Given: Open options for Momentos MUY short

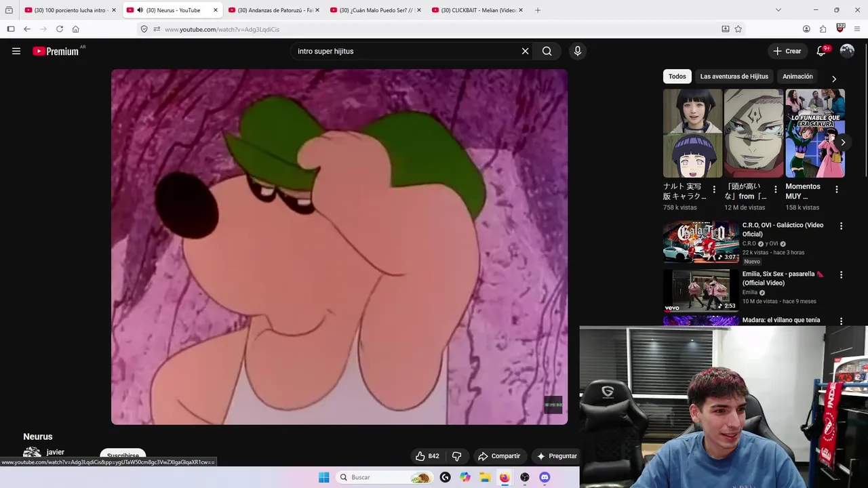Looking at the screenshot, I should pyautogui.click(x=837, y=190).
